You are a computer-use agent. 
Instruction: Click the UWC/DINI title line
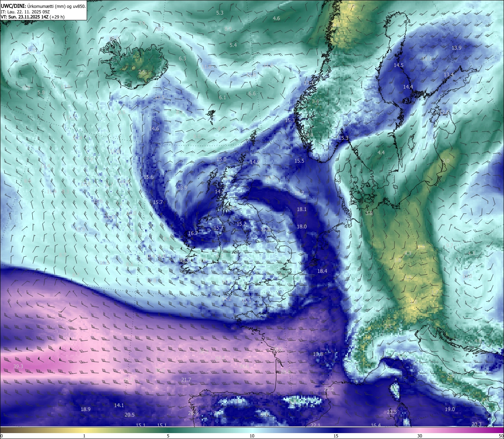[x=43, y=6]
